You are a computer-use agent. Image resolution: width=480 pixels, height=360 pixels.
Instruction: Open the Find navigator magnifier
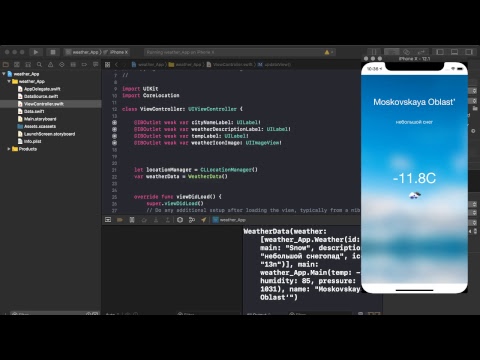tap(39, 64)
